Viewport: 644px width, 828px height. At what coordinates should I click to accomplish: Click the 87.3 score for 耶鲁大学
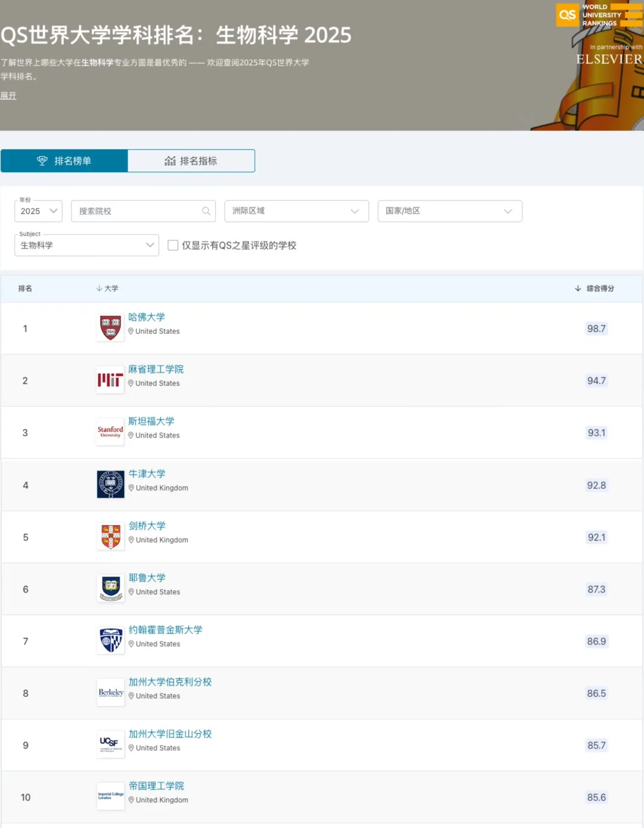tap(596, 589)
